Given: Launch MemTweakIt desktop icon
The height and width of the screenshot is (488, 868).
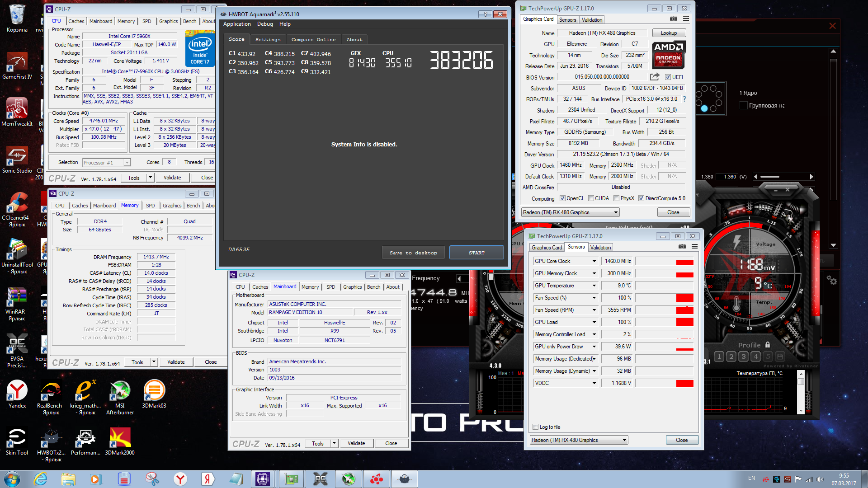Looking at the screenshot, I should coord(17,112).
